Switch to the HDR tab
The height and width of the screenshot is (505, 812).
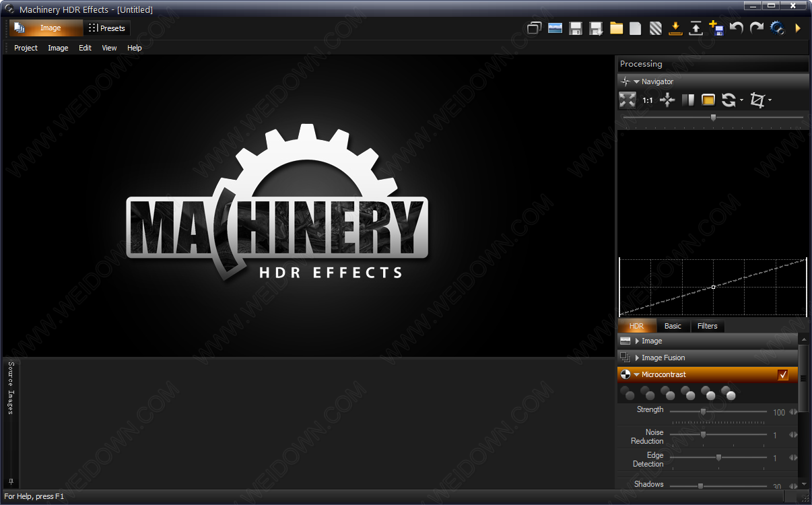coord(636,326)
